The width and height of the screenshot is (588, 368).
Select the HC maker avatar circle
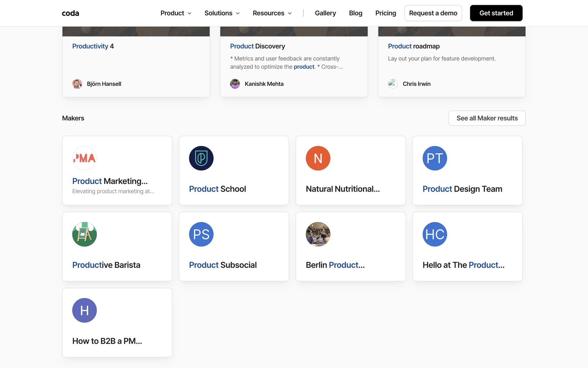435,234
